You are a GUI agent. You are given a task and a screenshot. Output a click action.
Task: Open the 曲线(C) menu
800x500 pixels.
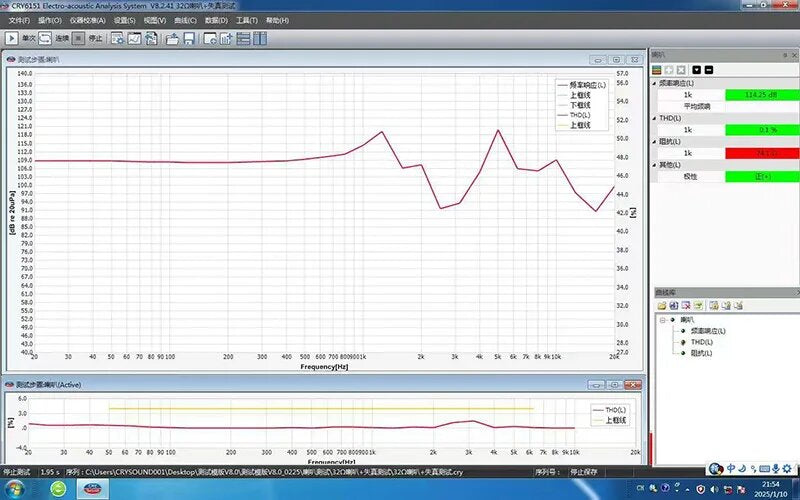tap(182, 20)
